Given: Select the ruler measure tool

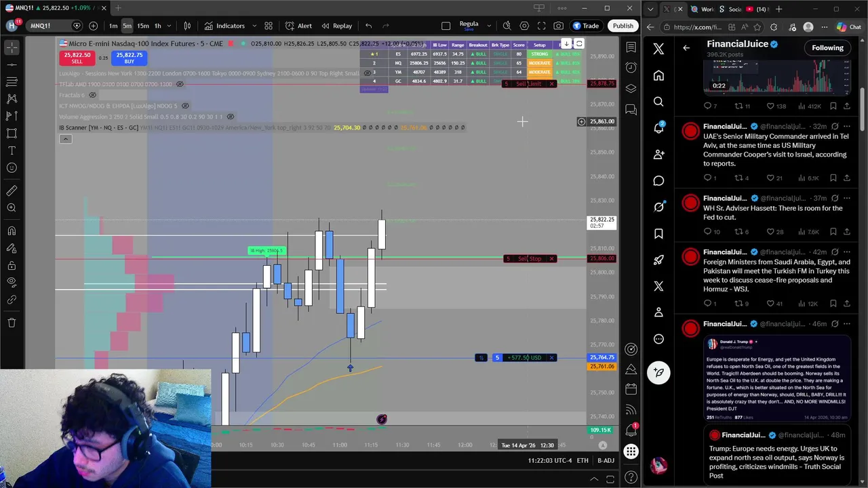Looking at the screenshot, I should (12, 190).
